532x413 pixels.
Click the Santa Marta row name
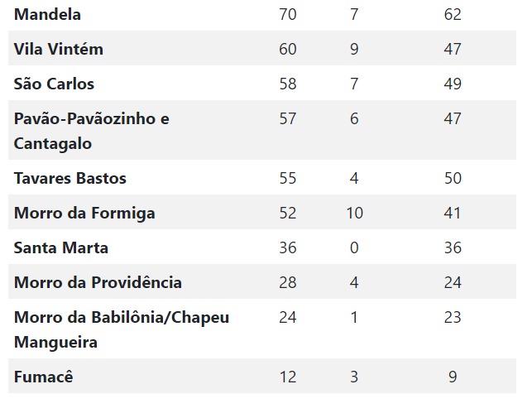61,247
